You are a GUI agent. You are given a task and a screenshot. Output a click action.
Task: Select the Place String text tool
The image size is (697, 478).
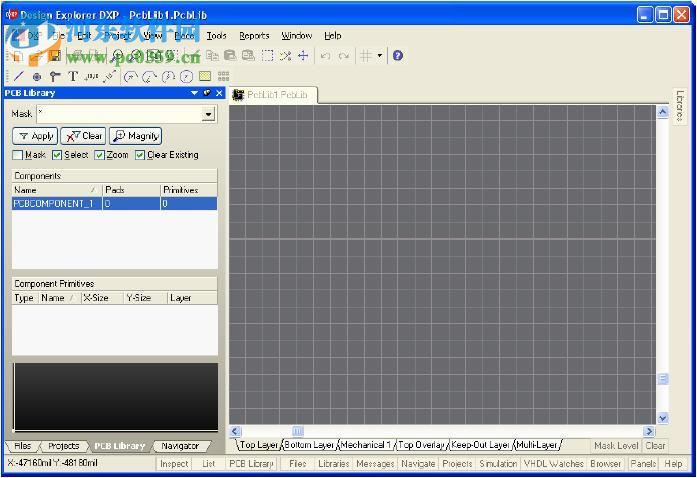click(73, 76)
